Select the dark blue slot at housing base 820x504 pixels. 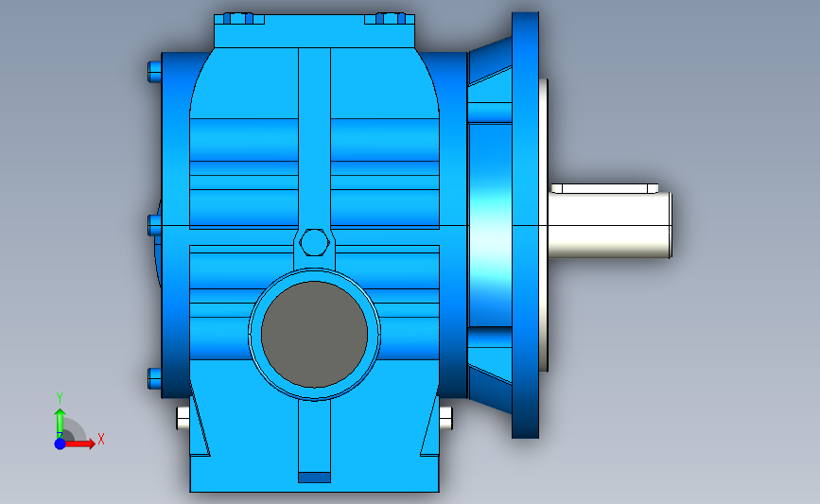[x=314, y=478]
